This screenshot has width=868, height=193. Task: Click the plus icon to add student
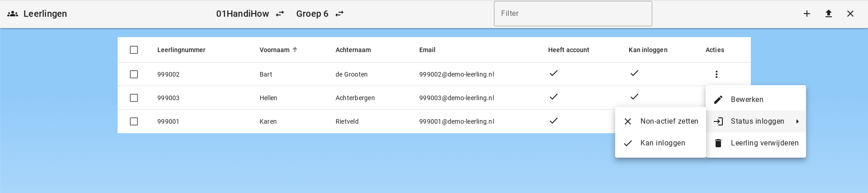point(806,14)
